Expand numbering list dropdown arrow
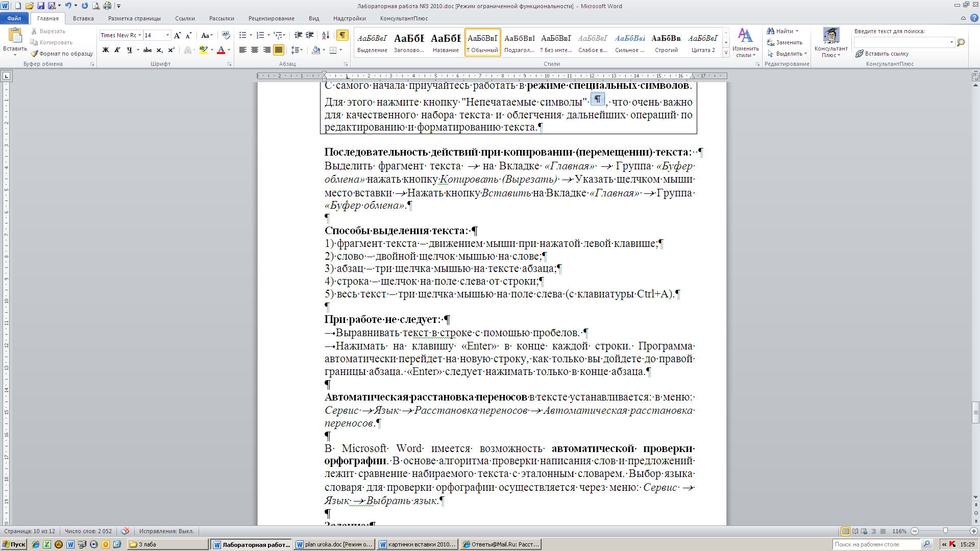 (268, 35)
